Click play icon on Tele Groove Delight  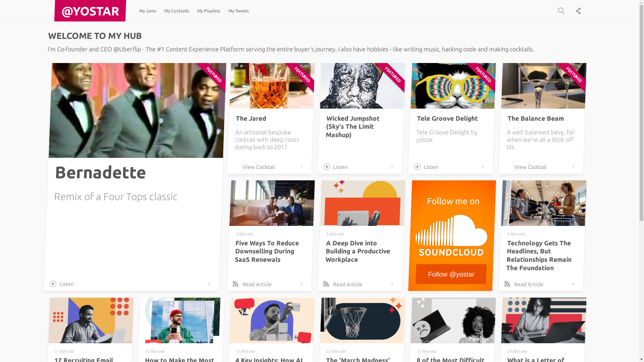[417, 167]
